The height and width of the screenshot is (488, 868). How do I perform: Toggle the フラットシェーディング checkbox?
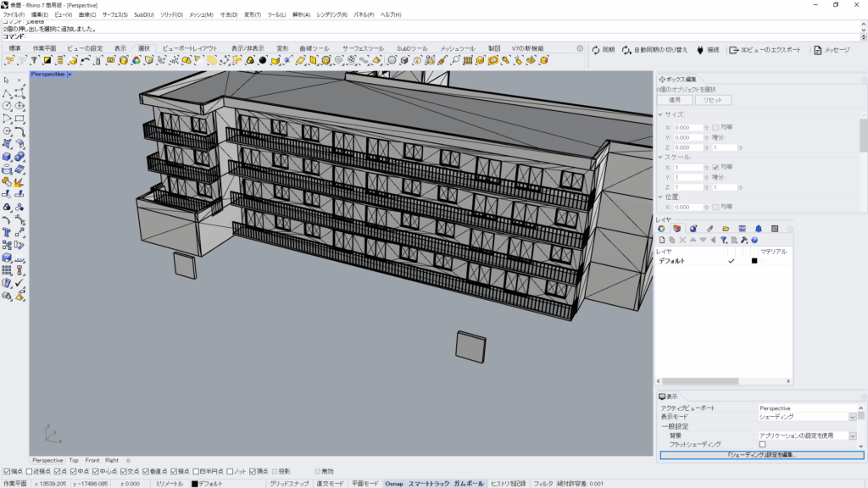pos(762,444)
